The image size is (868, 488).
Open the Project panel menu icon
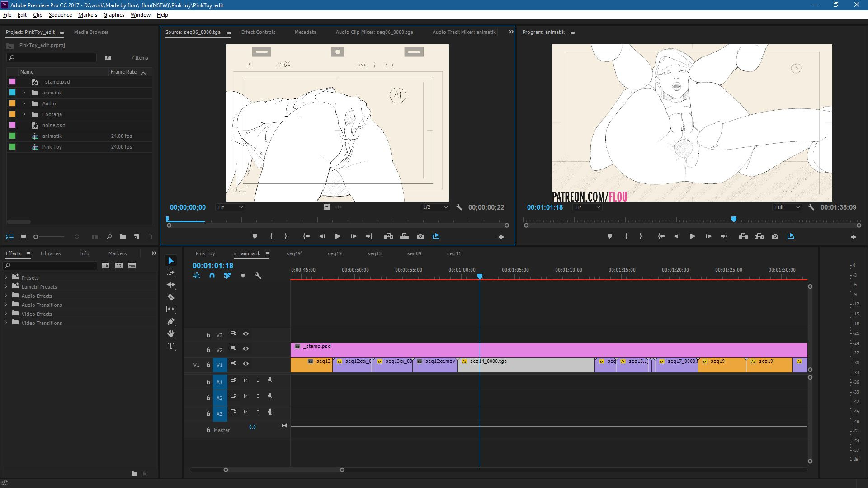[x=61, y=33]
